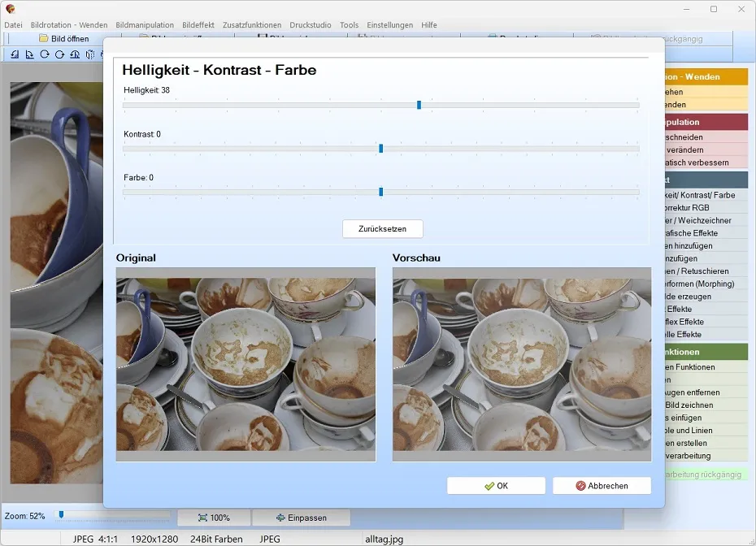Click the mirror image icon in rotation toolbar
Screen dimensions: 756x546
(x=89, y=54)
